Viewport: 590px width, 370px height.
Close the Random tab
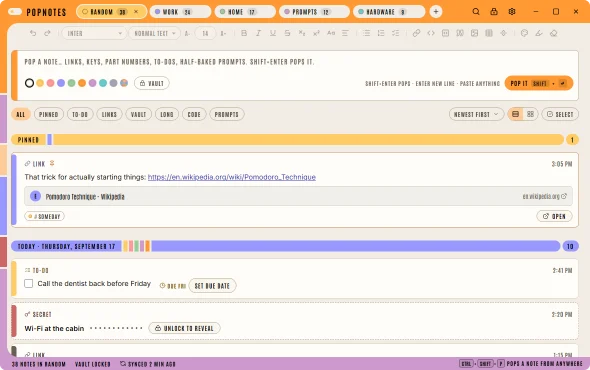click(x=136, y=12)
